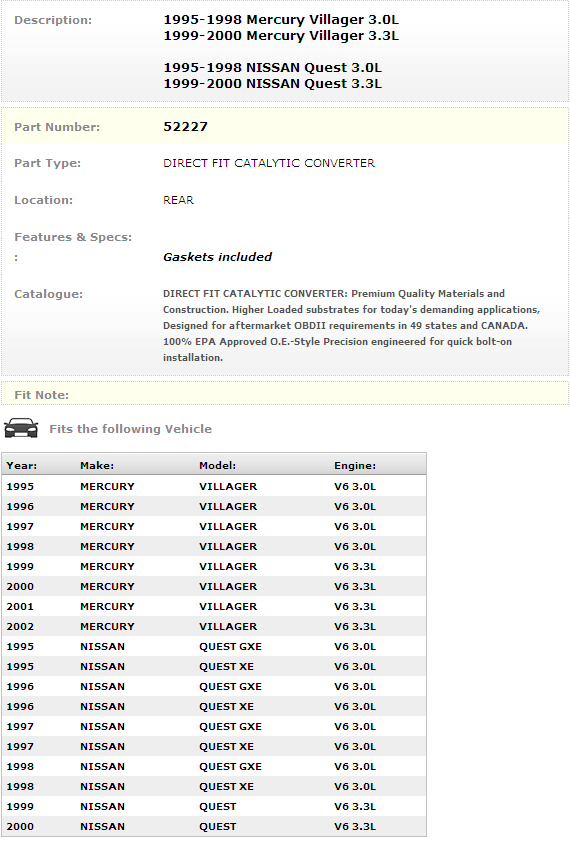Click the Catalogue description paragraph

tap(351, 325)
